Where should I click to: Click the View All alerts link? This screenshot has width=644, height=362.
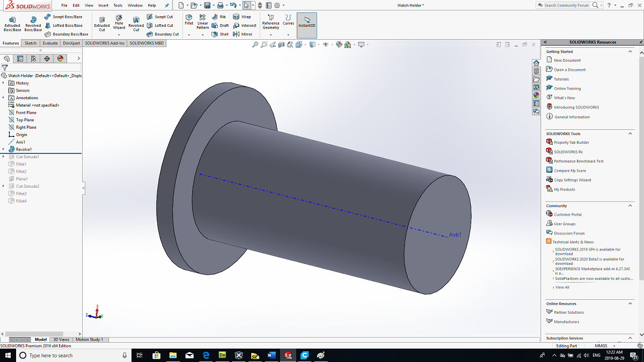click(561, 287)
